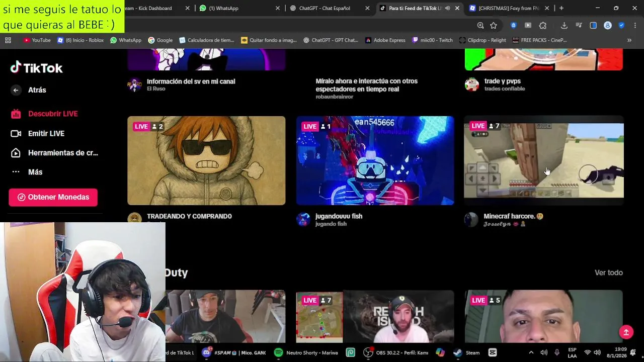The image size is (644, 362).
Task: Expand hidden bookmarks with double chevron
Action: click(x=629, y=40)
